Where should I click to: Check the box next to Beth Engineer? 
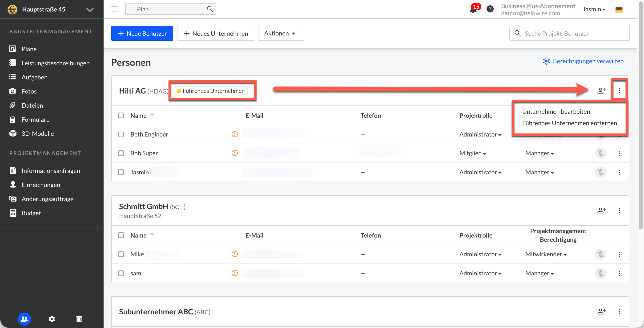click(121, 134)
